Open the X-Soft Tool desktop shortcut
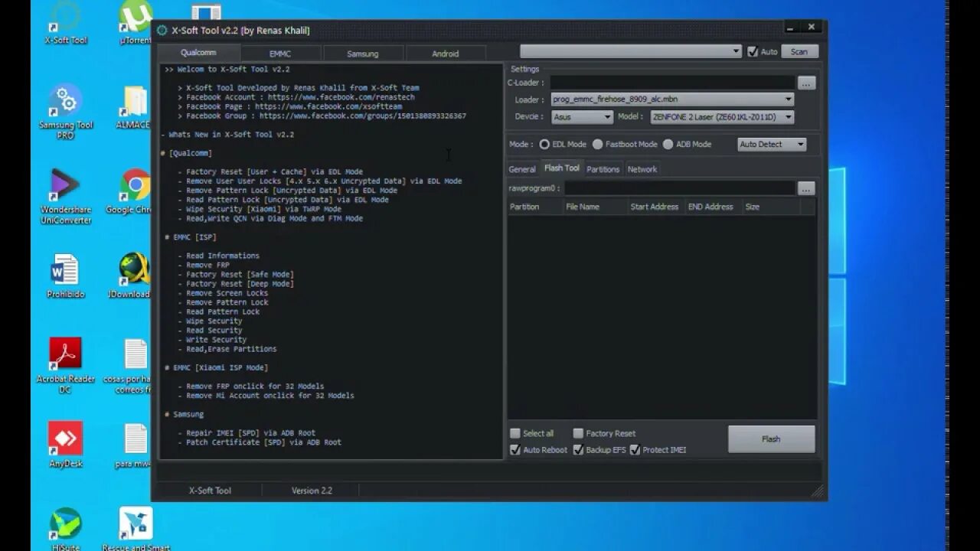980x551 pixels. pos(66,21)
